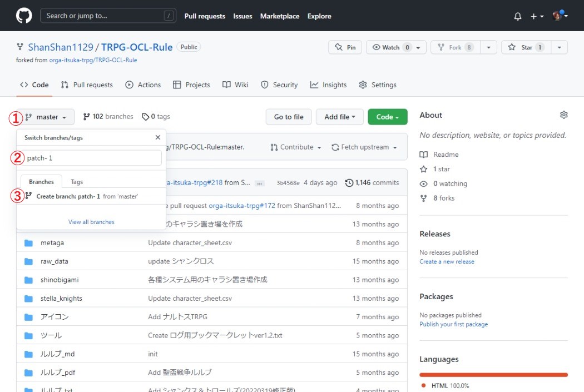Open the GitHub Octocat home logo
The image size is (584, 392).
pyautogui.click(x=24, y=16)
